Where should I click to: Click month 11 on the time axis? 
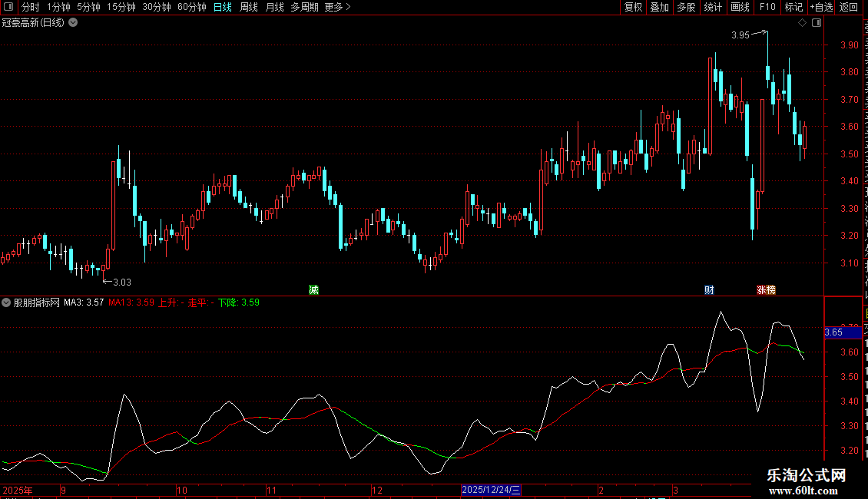click(x=271, y=490)
